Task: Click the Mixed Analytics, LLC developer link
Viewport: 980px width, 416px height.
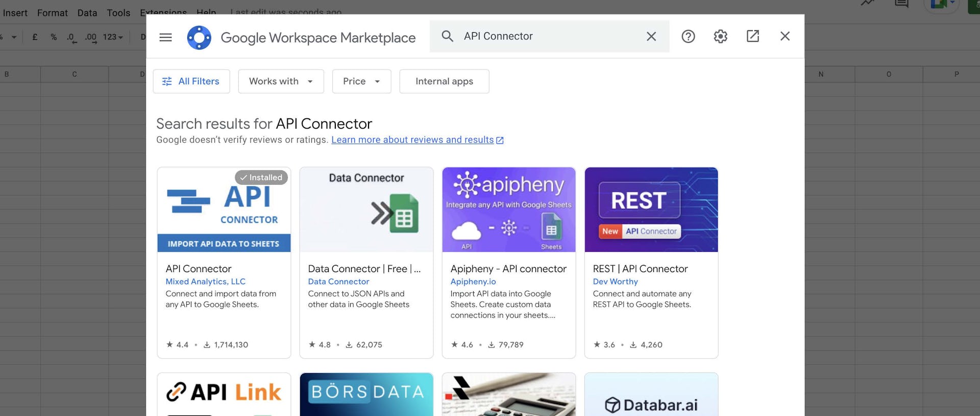Action: click(x=205, y=281)
